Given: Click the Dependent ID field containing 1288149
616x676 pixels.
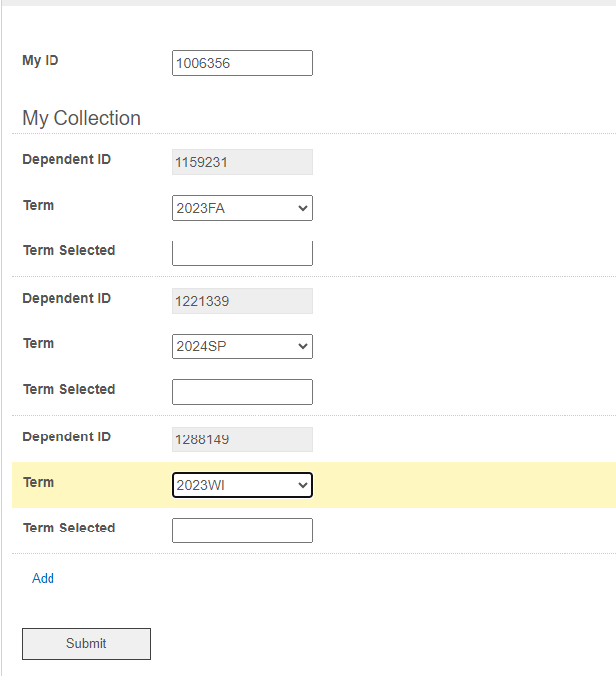Looking at the screenshot, I should click(x=242, y=439).
